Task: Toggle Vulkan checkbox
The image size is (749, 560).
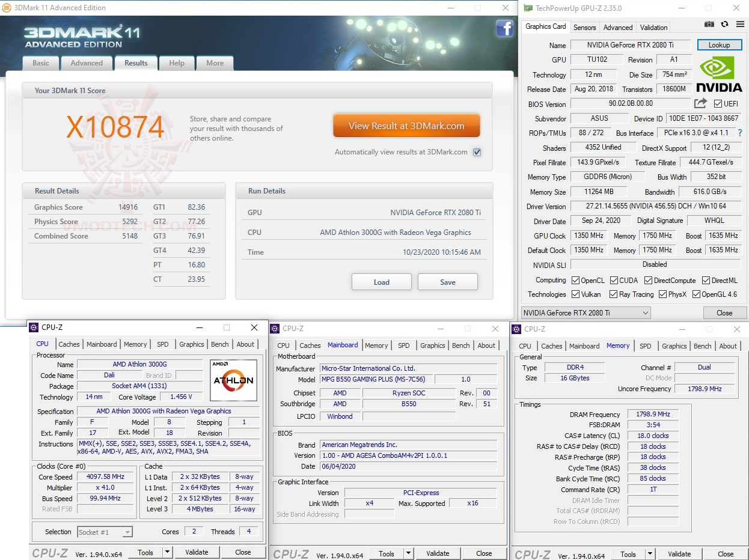Action: pyautogui.click(x=575, y=294)
